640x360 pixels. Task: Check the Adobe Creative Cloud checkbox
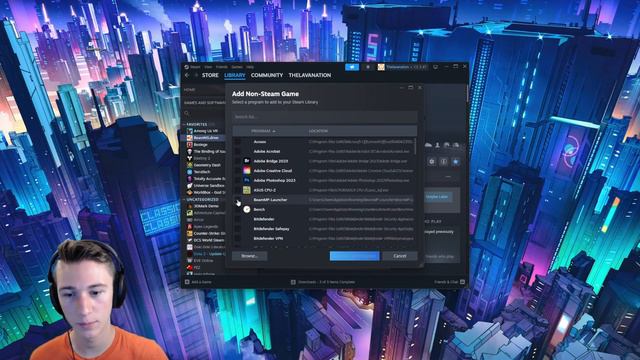(x=237, y=171)
